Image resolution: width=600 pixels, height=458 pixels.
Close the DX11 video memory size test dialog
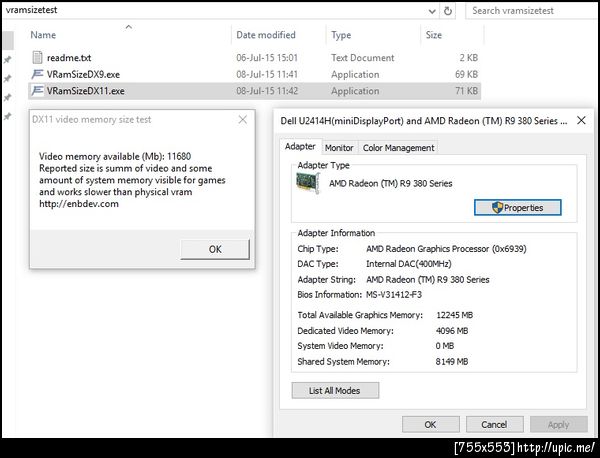coord(243,120)
